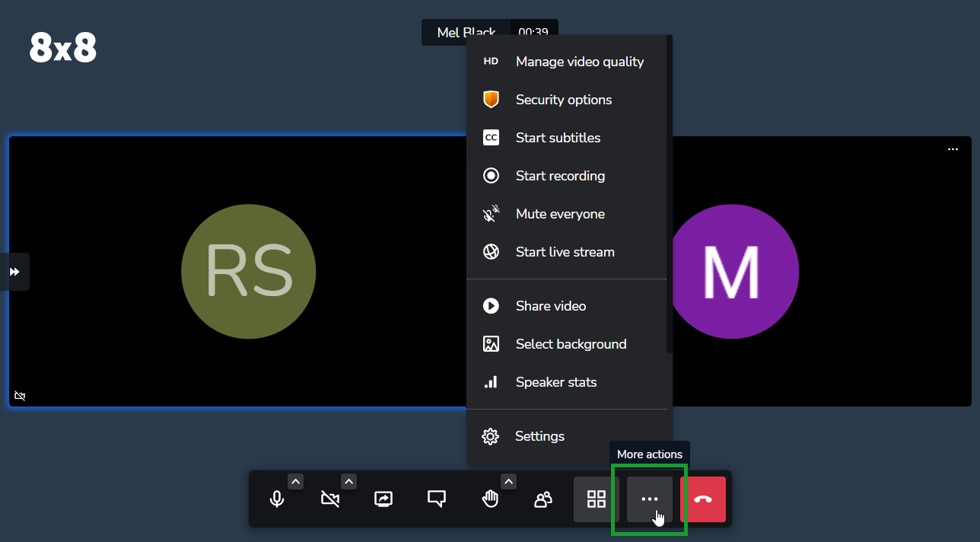The height and width of the screenshot is (542, 980).
Task: Expand the microphone options chevron
Action: pyautogui.click(x=296, y=481)
